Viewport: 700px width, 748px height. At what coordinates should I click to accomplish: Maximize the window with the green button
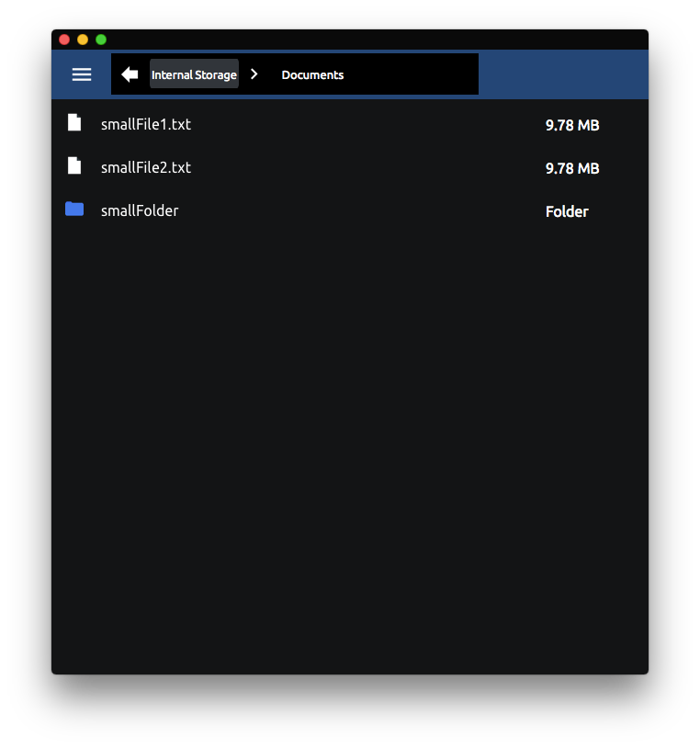pos(101,40)
